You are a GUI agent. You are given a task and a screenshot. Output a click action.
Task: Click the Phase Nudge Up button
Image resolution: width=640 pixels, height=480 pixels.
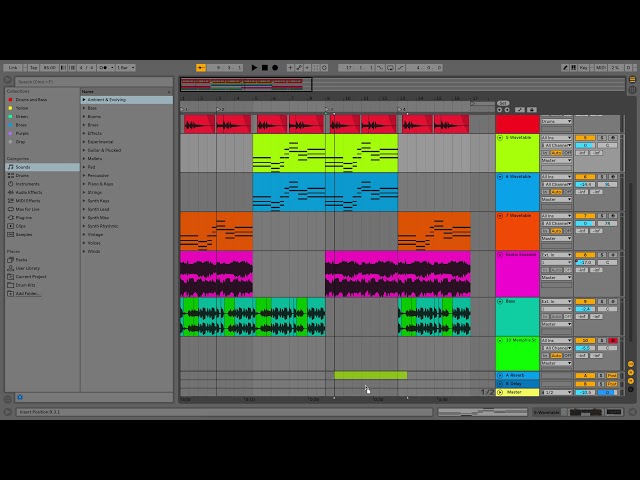coord(72,68)
